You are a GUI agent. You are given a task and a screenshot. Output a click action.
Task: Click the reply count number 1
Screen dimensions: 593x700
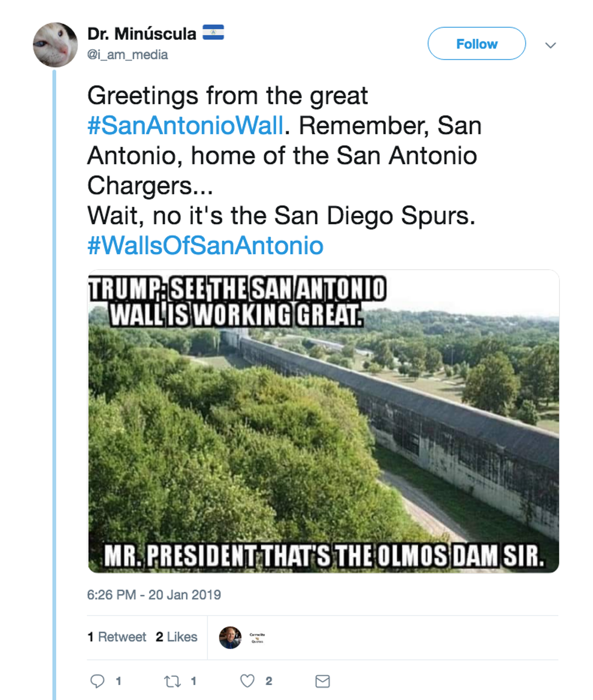coord(119,681)
